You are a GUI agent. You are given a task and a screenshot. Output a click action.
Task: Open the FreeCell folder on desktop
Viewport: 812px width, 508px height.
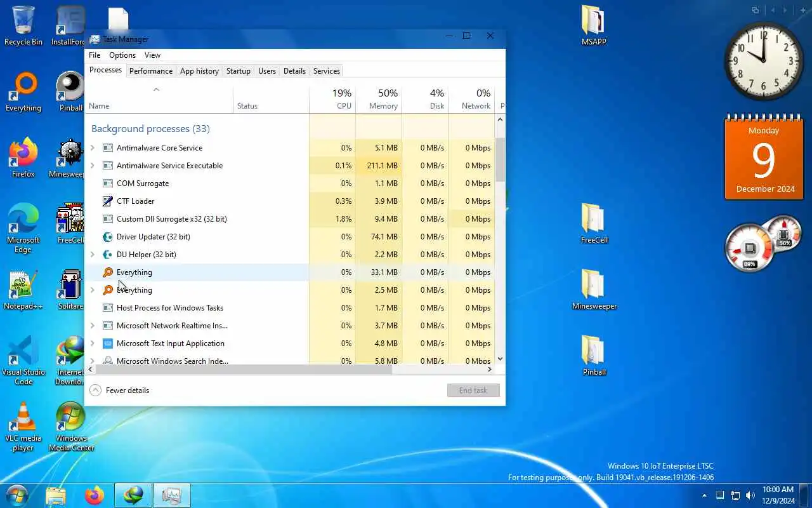click(x=594, y=224)
